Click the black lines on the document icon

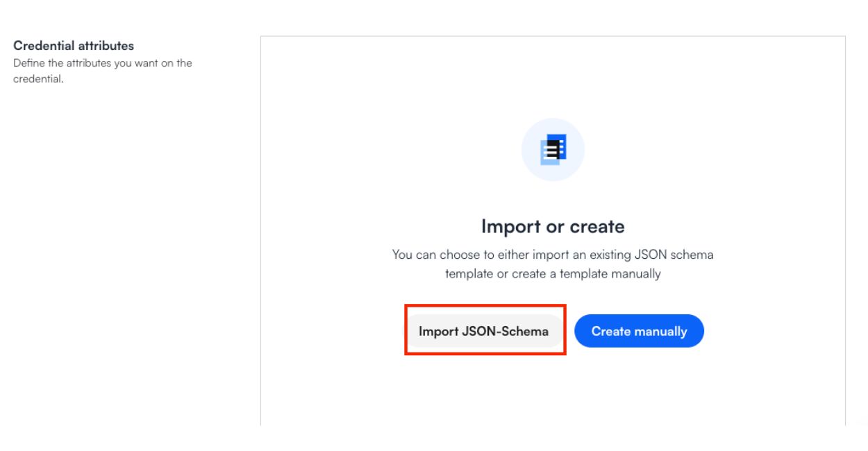pos(553,148)
